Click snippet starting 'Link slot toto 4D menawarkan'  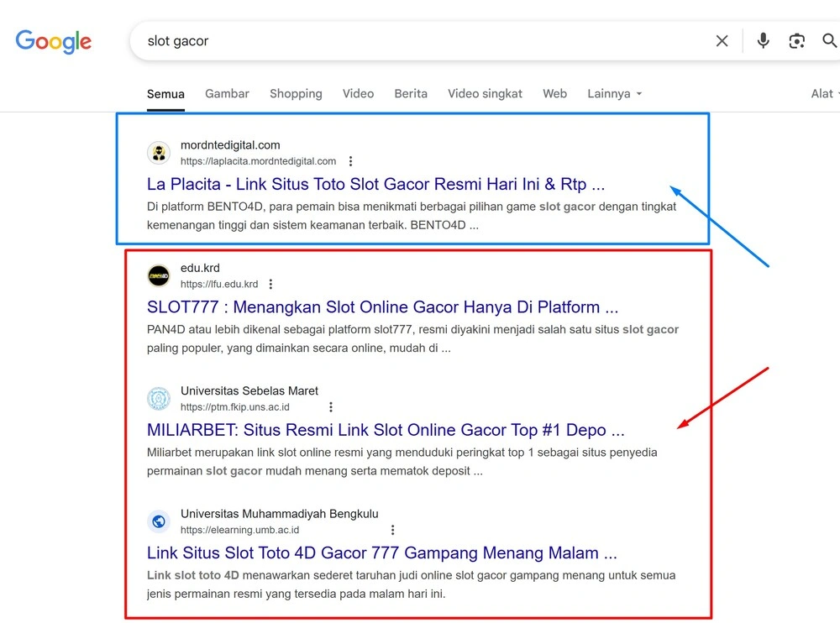[411, 584]
